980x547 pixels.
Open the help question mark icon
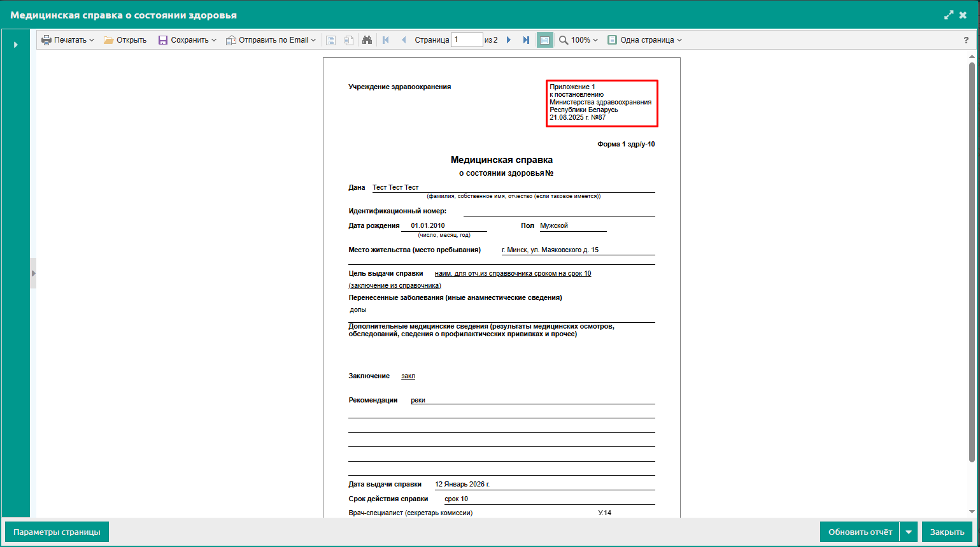[x=966, y=40]
